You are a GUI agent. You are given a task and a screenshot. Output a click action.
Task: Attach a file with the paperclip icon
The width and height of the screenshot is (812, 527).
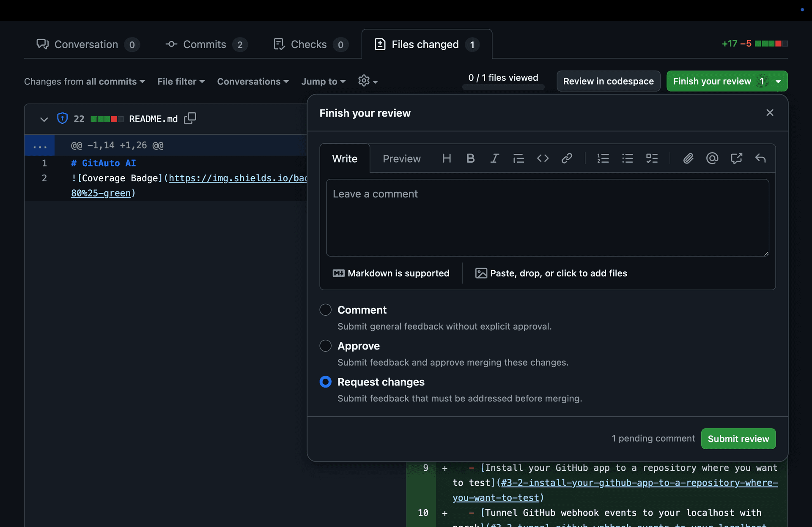coord(688,158)
